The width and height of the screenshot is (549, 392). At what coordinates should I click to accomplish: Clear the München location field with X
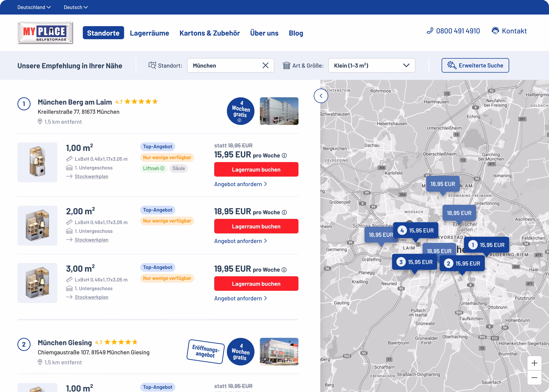(x=265, y=65)
